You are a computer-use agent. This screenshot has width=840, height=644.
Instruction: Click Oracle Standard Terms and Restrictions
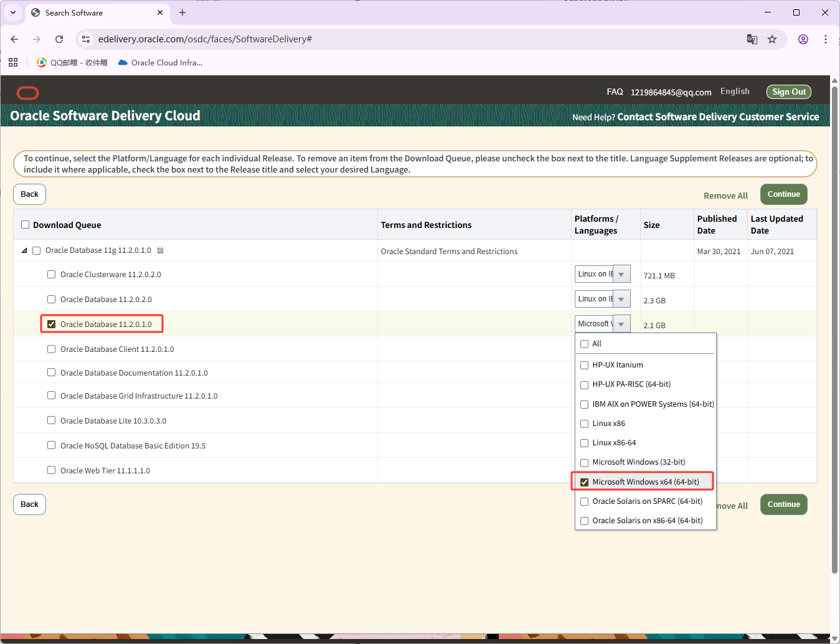[449, 251]
